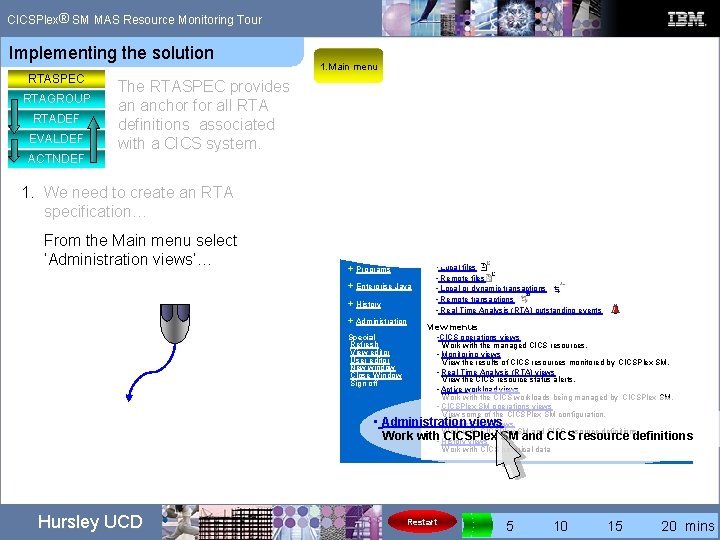Open the Monitoring views link
This screenshot has width=720, height=540.
pyautogui.click(x=471, y=354)
